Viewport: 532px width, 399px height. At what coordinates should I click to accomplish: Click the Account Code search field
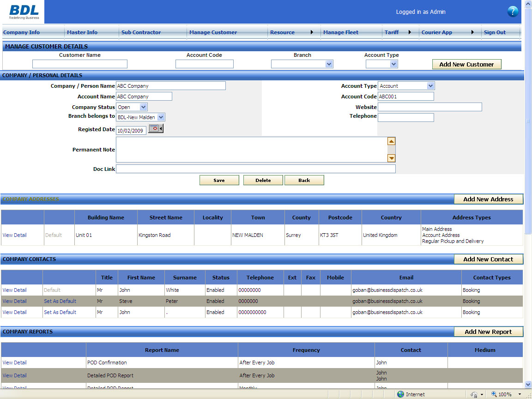204,64
